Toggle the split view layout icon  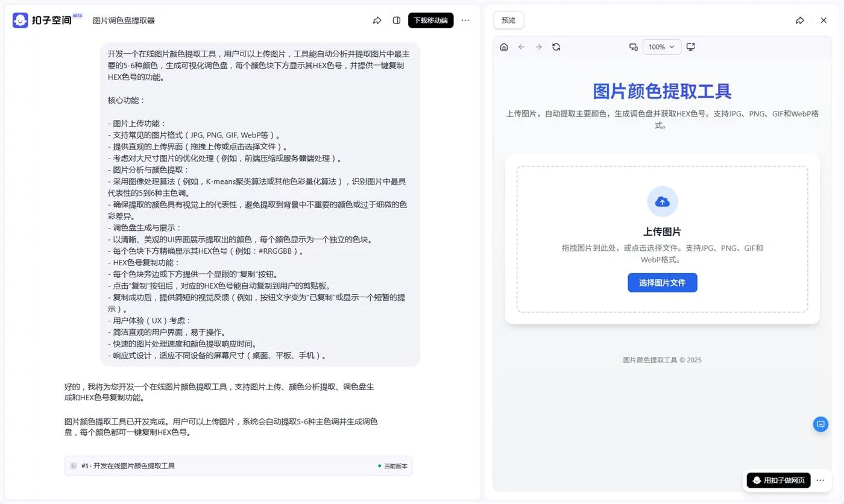pos(396,20)
